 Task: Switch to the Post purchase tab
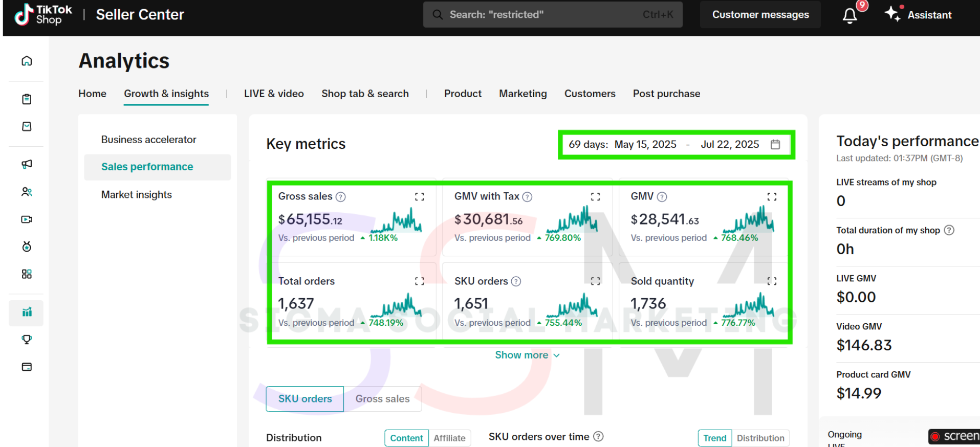pos(666,94)
